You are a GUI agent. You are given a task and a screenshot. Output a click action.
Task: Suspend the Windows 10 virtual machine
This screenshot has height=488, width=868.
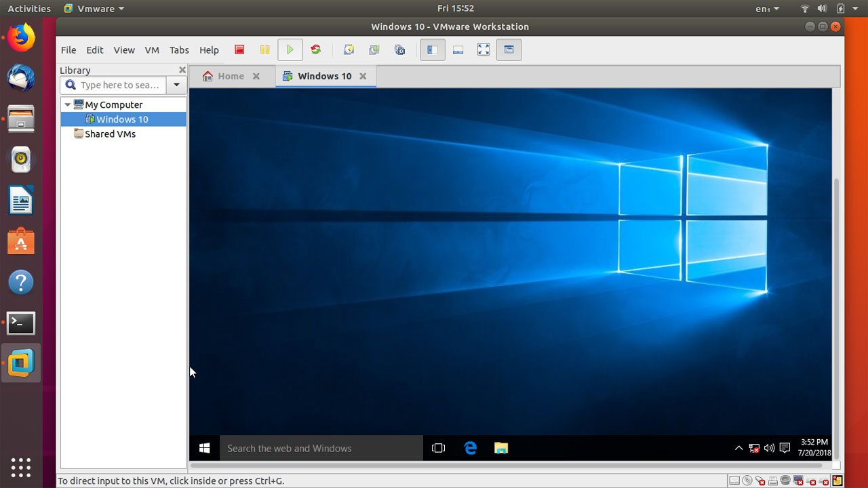click(264, 49)
